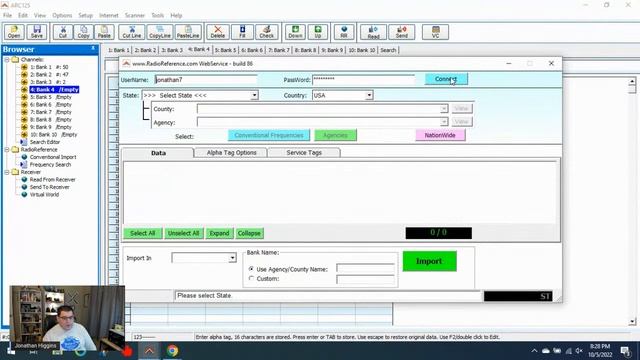The height and width of the screenshot is (360, 640).
Task: Click the PasteLine toolbar icon
Action: 188,32
